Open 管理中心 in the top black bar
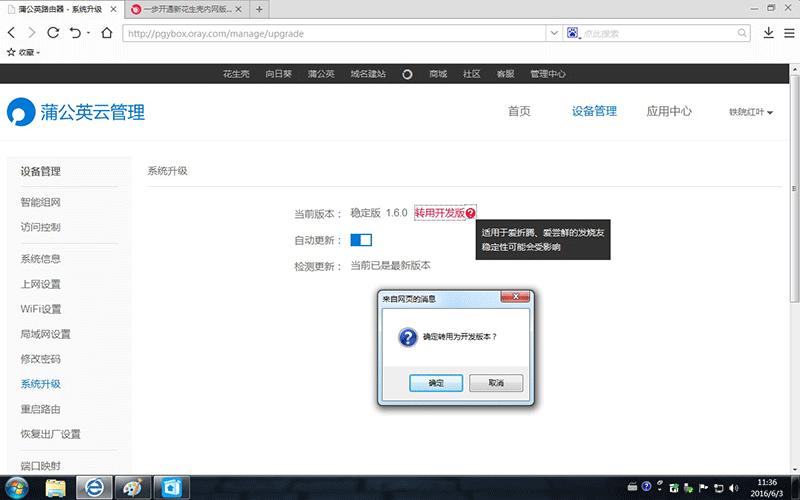Screen dimensions: 800x500 coord(547,74)
